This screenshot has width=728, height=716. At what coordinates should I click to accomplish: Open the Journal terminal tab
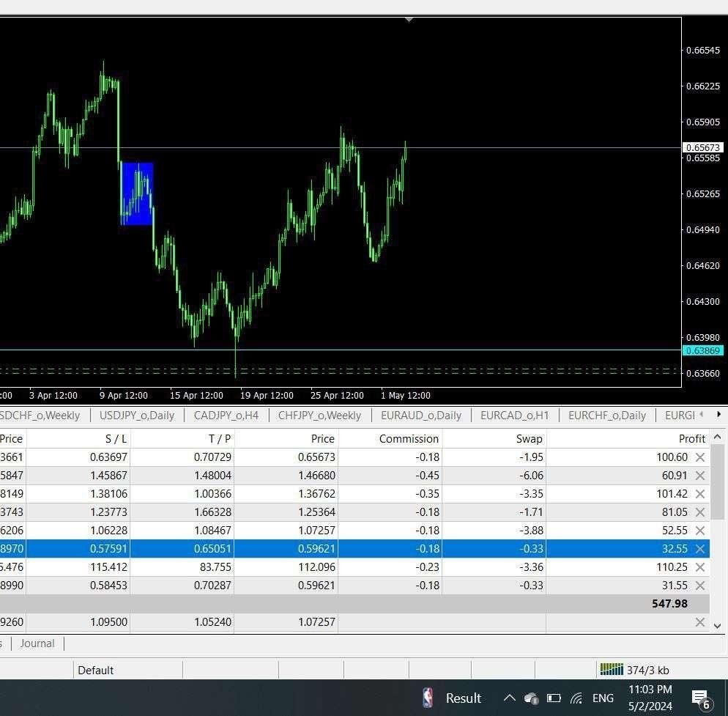pyautogui.click(x=37, y=643)
